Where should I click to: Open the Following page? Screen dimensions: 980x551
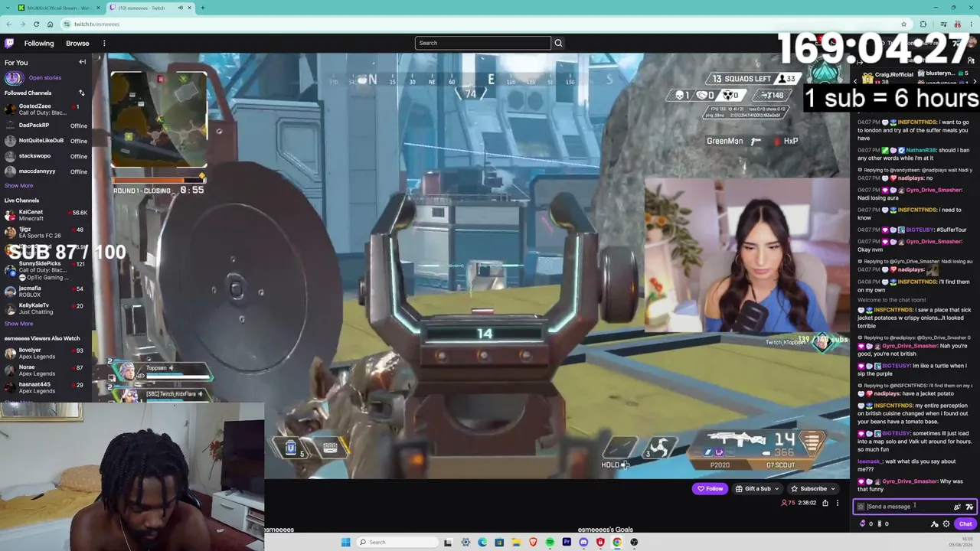tap(39, 44)
